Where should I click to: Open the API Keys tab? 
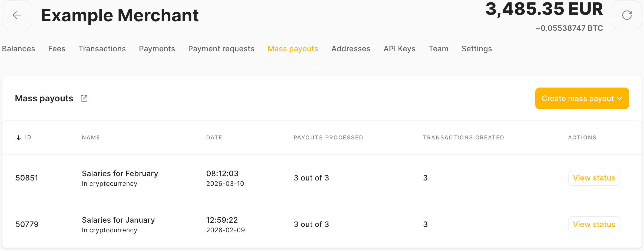tap(400, 49)
